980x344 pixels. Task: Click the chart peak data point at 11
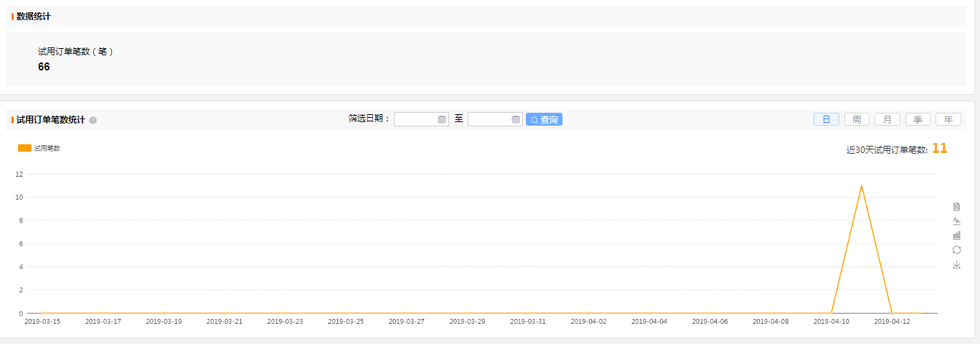861,186
